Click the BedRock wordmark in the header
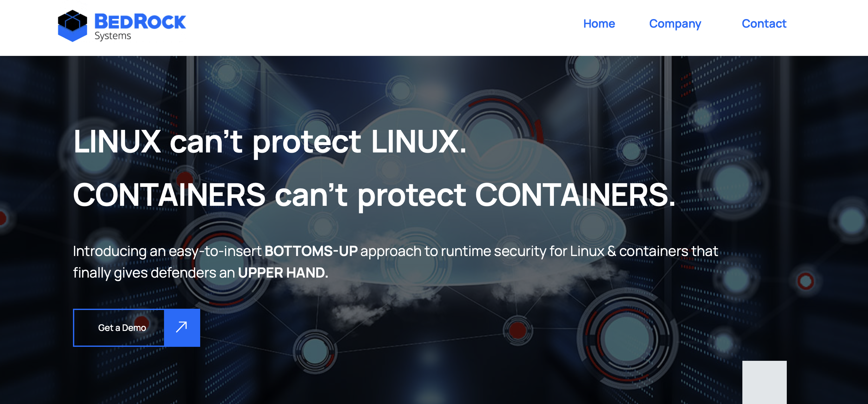This screenshot has width=868, height=404. [140, 22]
